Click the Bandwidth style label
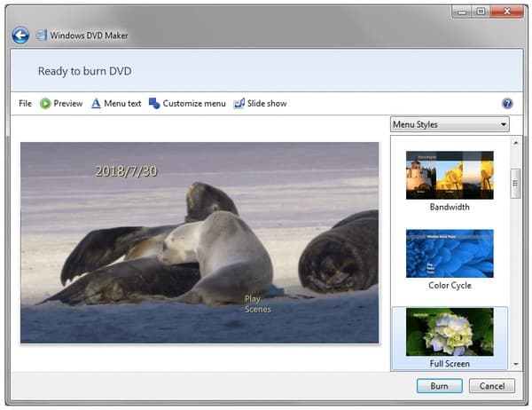532x410 pixels. [x=450, y=207]
